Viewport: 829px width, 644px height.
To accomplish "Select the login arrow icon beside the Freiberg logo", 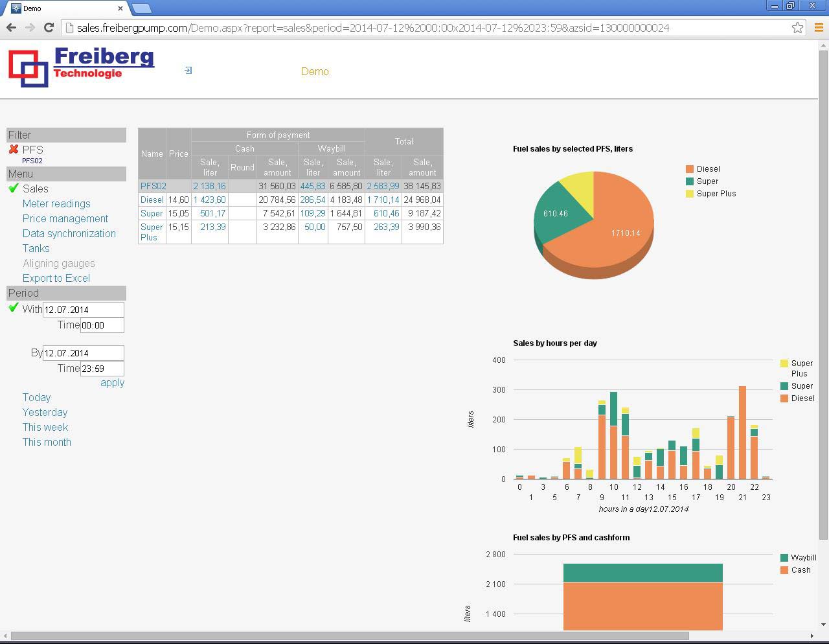I will 187,70.
